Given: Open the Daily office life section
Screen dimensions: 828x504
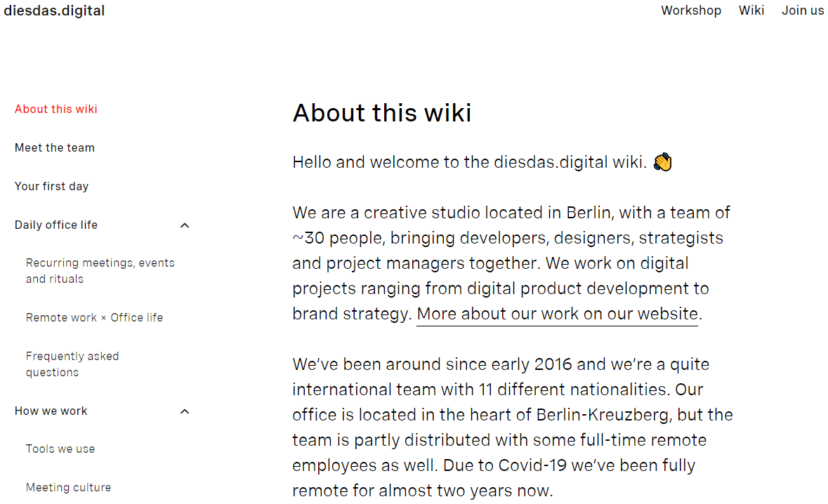Looking at the screenshot, I should pos(56,225).
